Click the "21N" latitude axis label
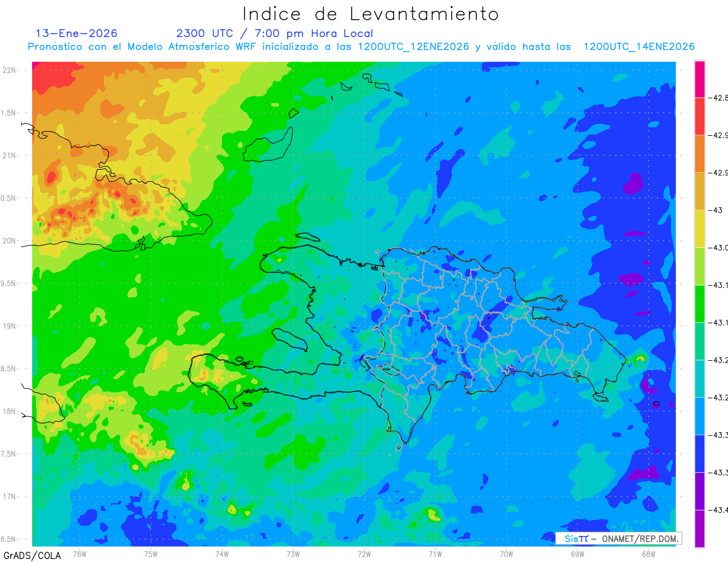 (x=9, y=156)
